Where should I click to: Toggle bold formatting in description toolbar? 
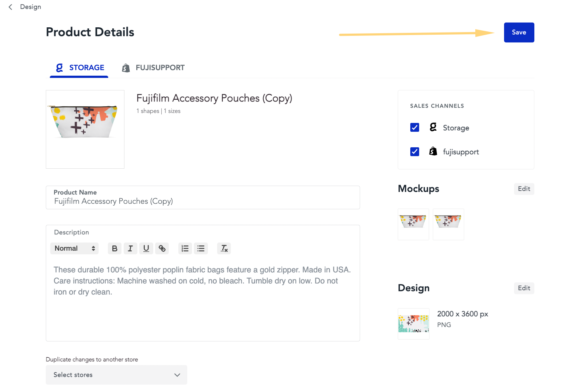[x=114, y=248]
